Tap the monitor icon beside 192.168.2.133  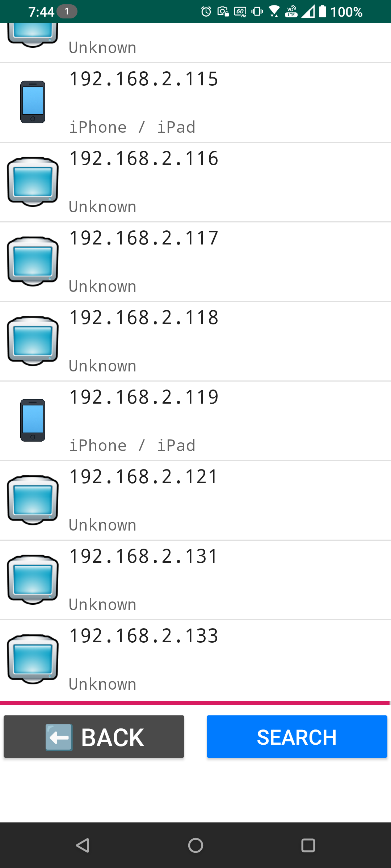pyautogui.click(x=33, y=659)
